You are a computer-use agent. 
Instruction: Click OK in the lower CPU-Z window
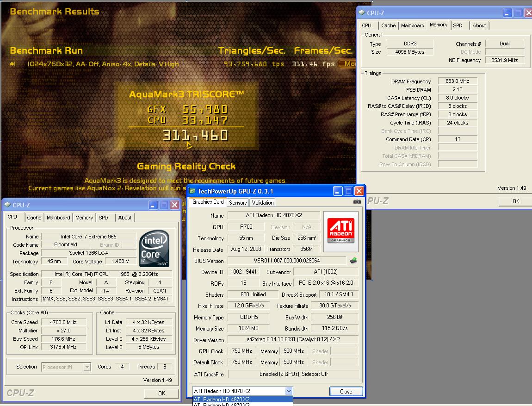[161, 393]
